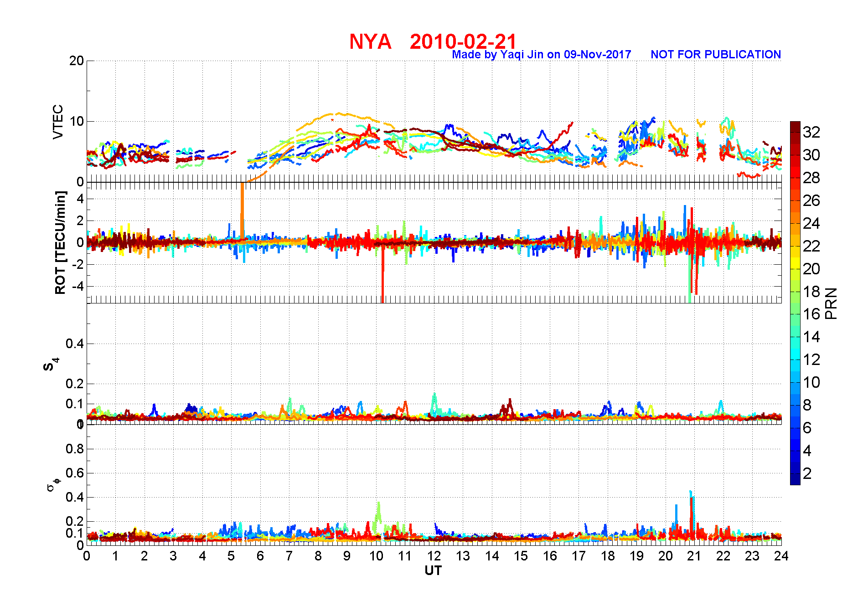This screenshot has height=606, width=868.
Task: Click UT axis tick label 23
Action: [x=752, y=556]
